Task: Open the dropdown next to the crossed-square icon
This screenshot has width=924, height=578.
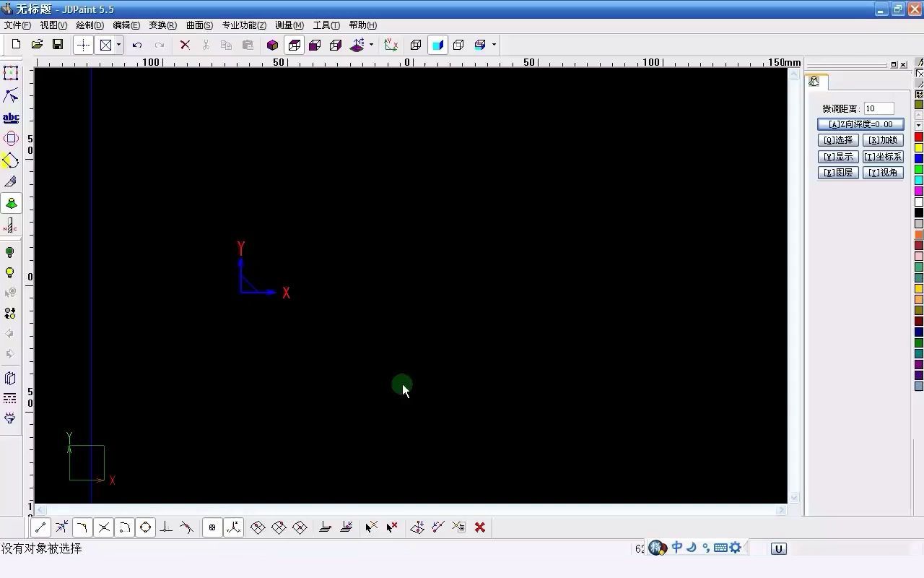Action: pos(118,45)
